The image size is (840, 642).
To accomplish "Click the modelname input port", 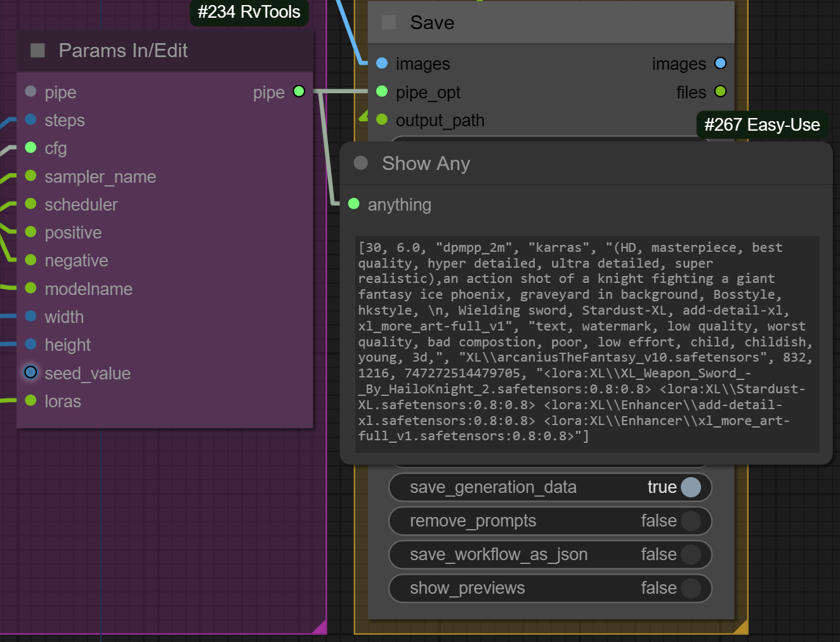I will click(x=30, y=288).
